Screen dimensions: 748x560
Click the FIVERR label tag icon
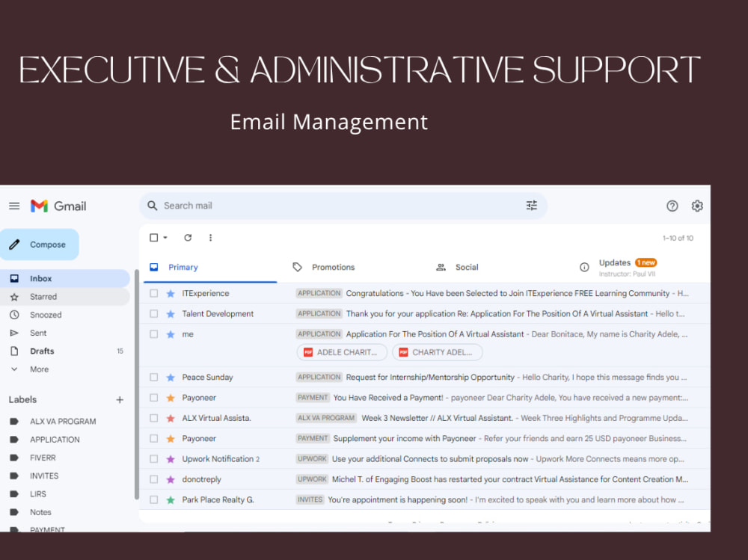tap(14, 458)
